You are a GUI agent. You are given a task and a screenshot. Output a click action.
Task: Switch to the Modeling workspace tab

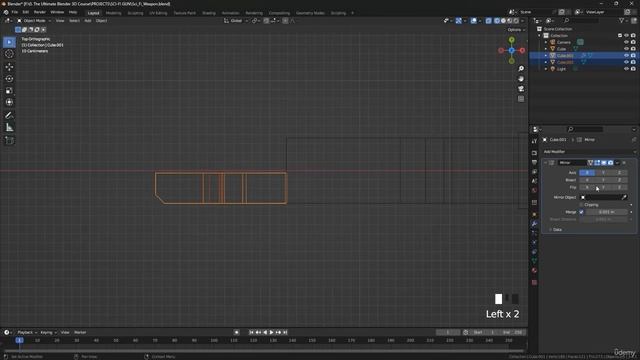(113, 13)
